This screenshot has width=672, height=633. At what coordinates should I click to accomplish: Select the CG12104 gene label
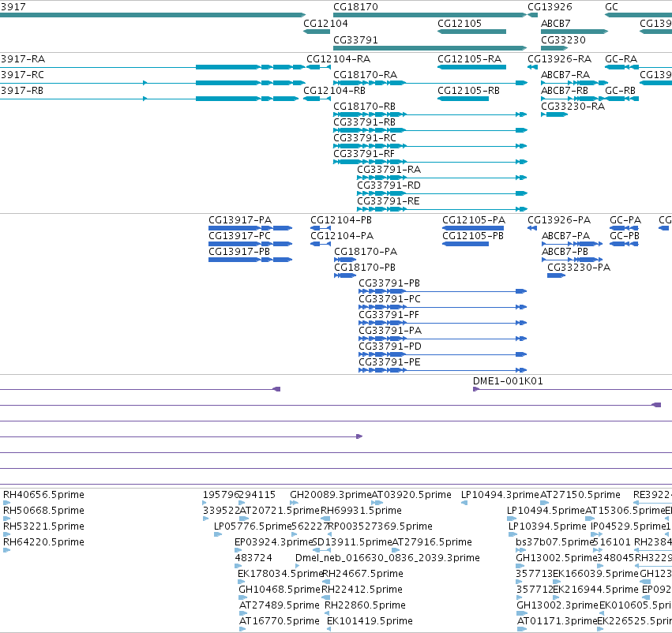325,24
